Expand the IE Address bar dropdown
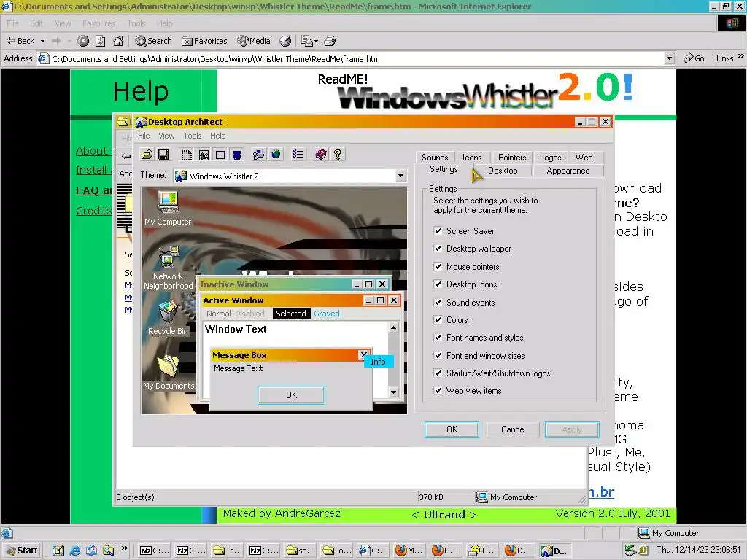 coord(670,58)
